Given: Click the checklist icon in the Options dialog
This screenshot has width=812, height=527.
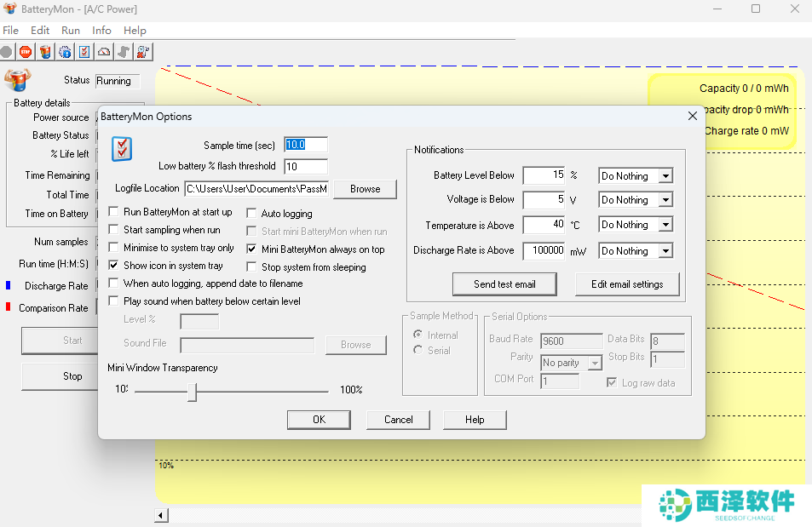Looking at the screenshot, I should [x=122, y=149].
